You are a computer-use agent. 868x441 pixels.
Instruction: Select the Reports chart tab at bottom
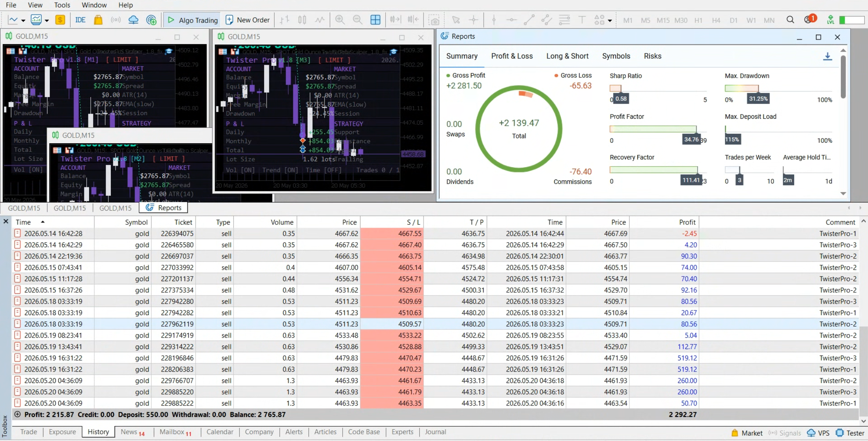click(164, 207)
